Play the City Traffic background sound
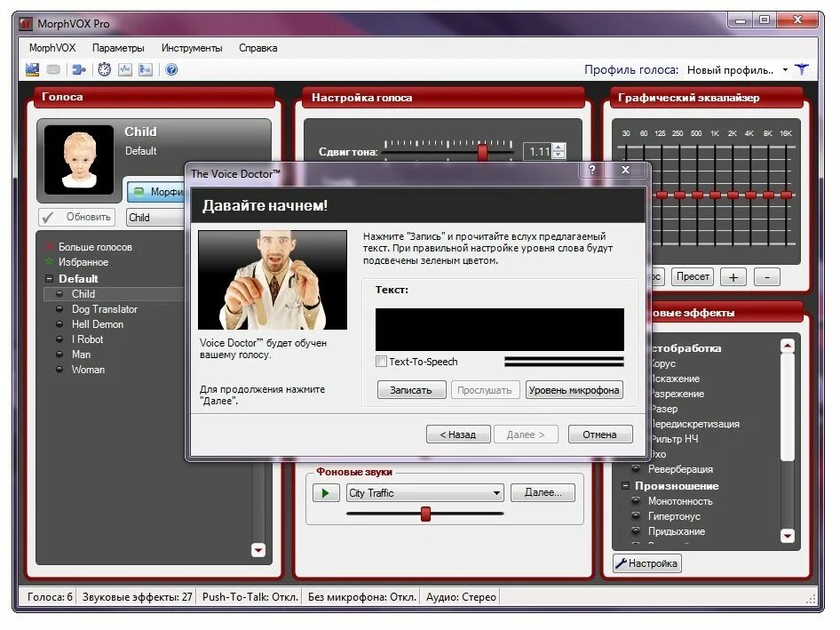This screenshot has width=840, height=630. tap(326, 493)
